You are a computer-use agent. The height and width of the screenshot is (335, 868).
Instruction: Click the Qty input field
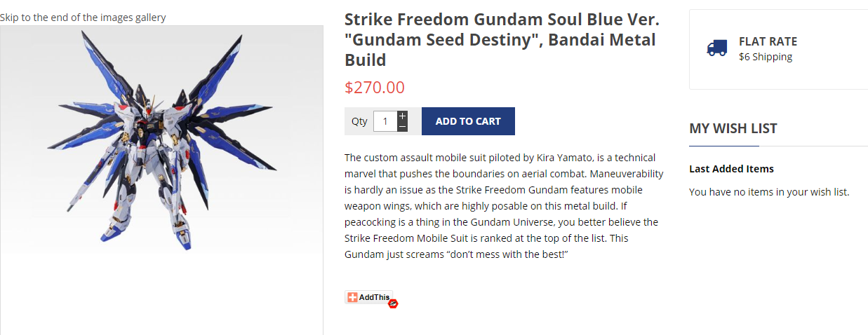[x=385, y=121]
